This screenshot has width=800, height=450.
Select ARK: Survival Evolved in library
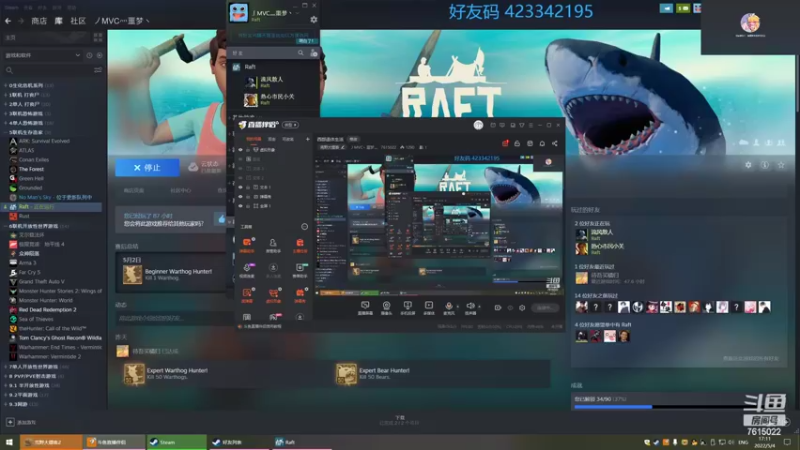(x=44, y=141)
